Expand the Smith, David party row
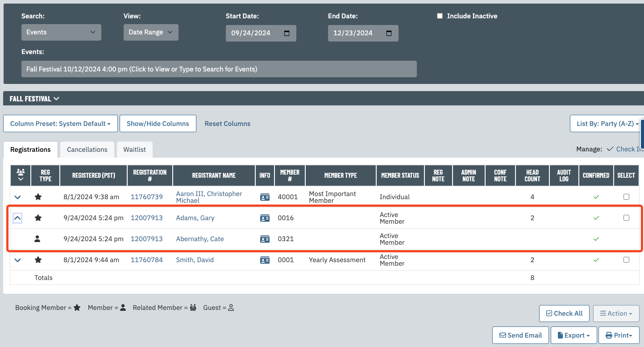644x347 pixels. point(17,260)
